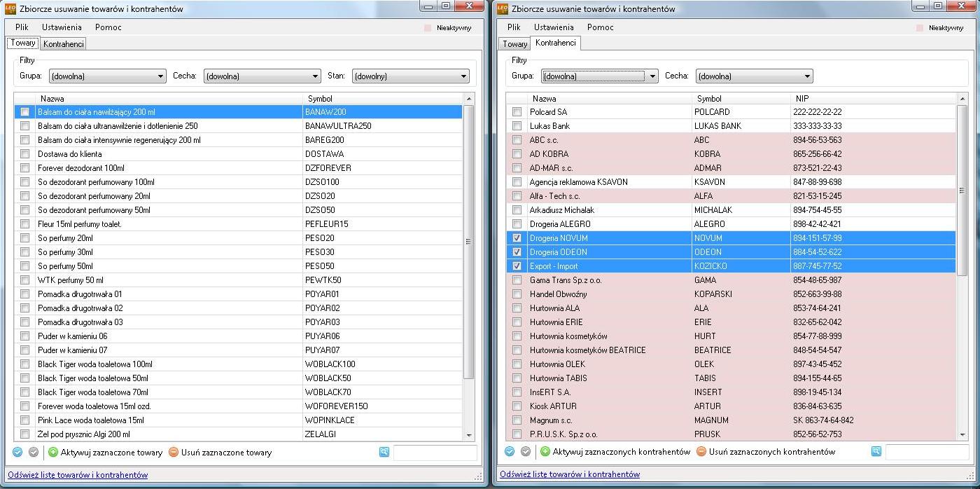Check the box for Hurtownia TABIS
This screenshot has width=980, height=489.
pos(517,378)
